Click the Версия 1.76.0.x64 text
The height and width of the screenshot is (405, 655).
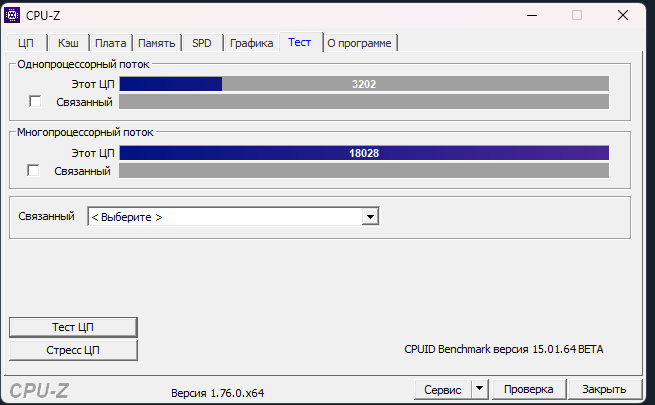pyautogui.click(x=218, y=393)
